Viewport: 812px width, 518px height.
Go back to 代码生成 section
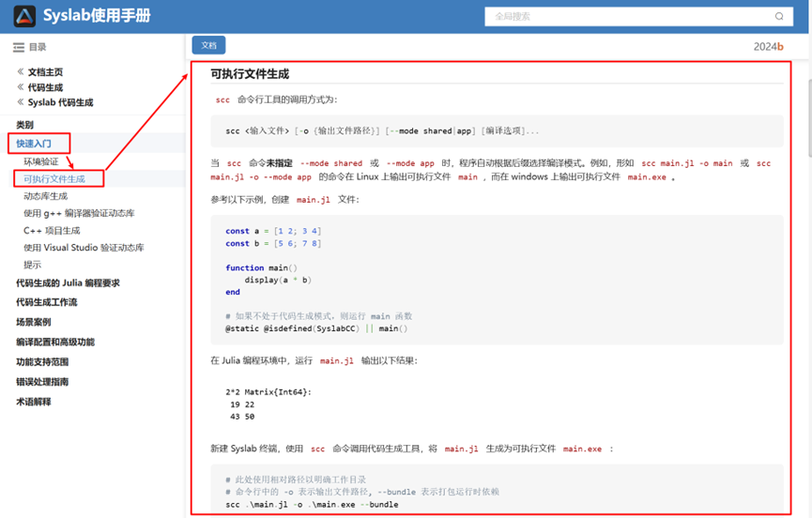point(45,87)
